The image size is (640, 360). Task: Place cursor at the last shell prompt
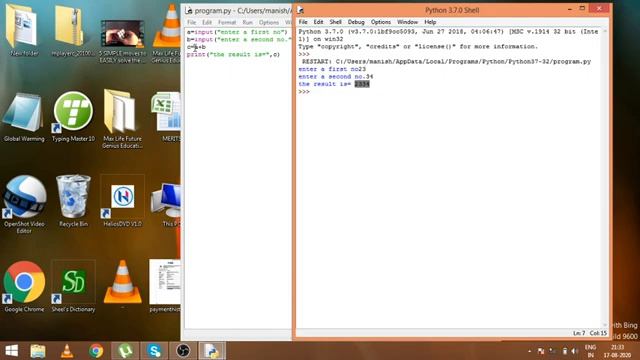[304, 92]
